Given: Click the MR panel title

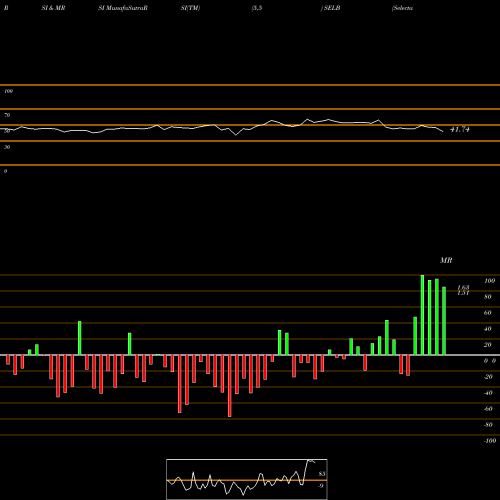Looking at the screenshot, I should (x=446, y=260).
